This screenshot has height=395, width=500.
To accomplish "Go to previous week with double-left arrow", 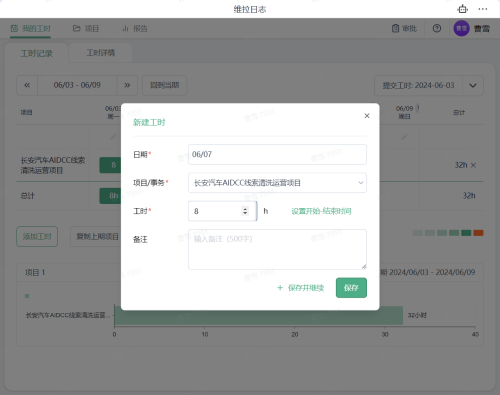I will click(27, 85).
